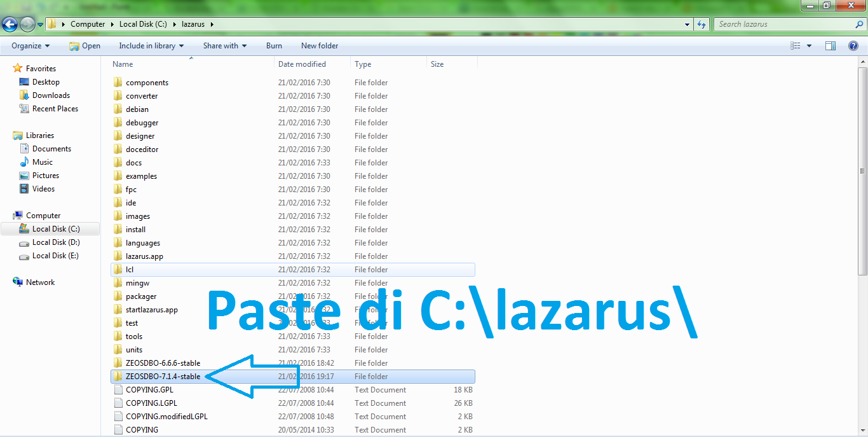Focus the Search lazarus field
Image resolution: width=868 pixels, height=437 pixels.
tap(785, 24)
